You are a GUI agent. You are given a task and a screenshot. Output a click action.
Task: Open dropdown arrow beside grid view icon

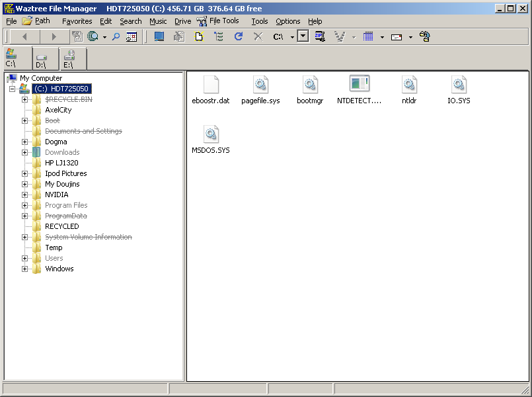tap(382, 37)
